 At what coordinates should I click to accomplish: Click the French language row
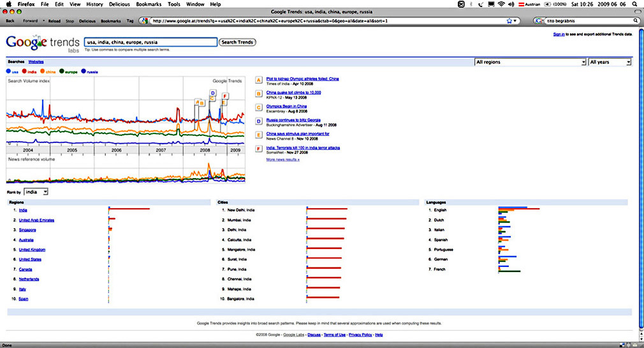[x=439, y=269]
